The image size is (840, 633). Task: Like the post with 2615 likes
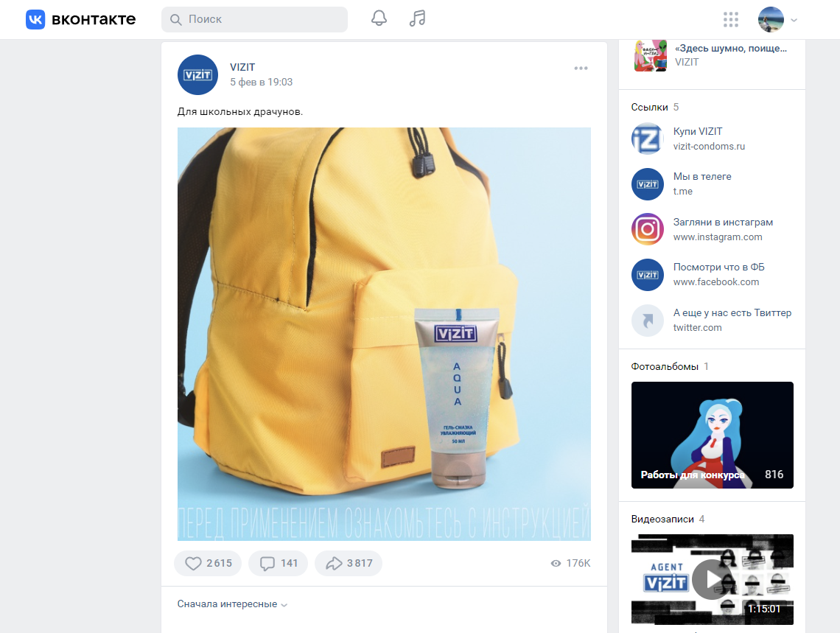click(208, 563)
